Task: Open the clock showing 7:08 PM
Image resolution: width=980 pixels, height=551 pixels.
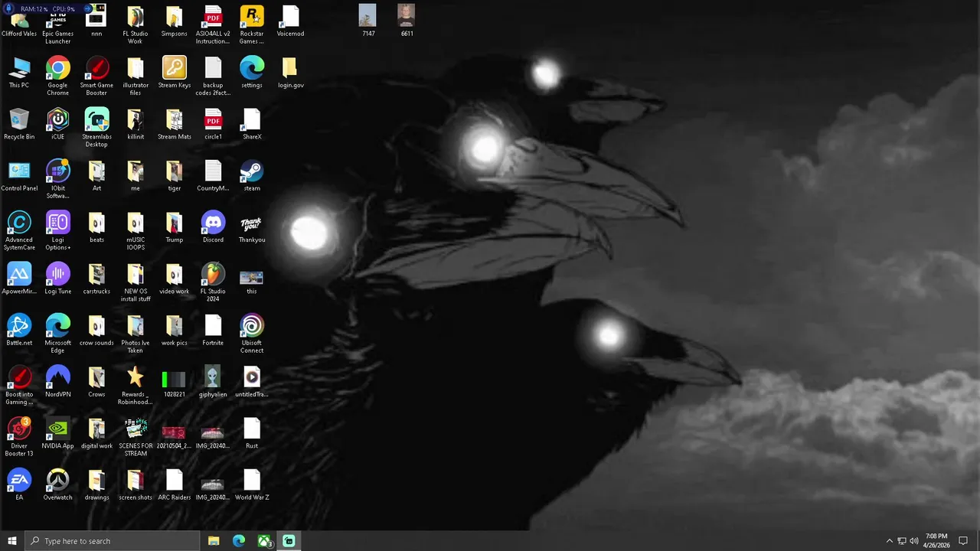Action: (x=936, y=541)
